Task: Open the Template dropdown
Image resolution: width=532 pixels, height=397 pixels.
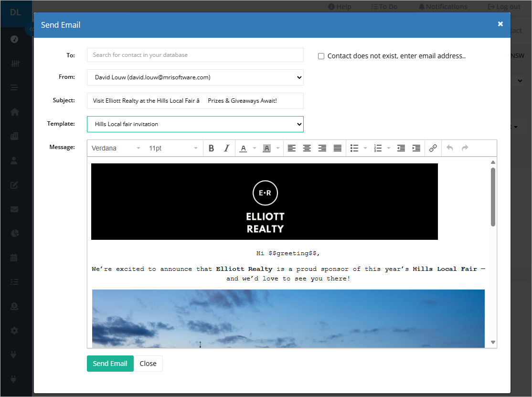Action: pyautogui.click(x=195, y=124)
